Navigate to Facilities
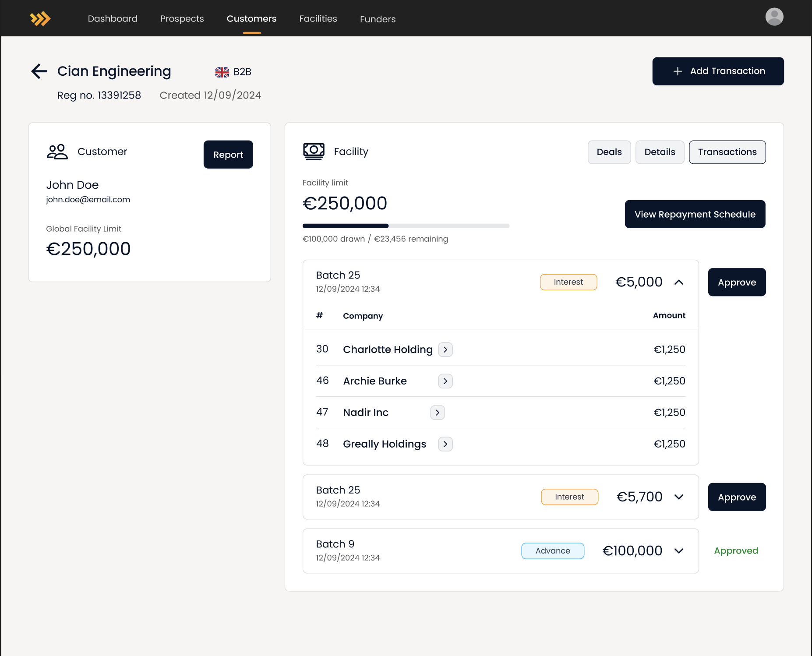Image resolution: width=812 pixels, height=656 pixels. (318, 18)
